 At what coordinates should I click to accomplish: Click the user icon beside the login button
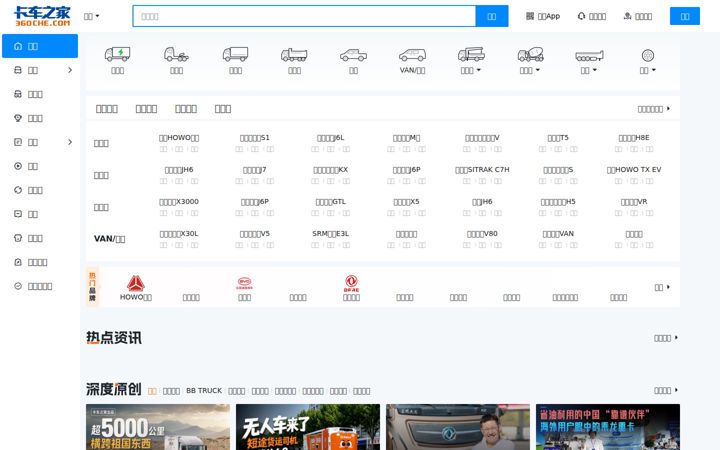pos(627,16)
